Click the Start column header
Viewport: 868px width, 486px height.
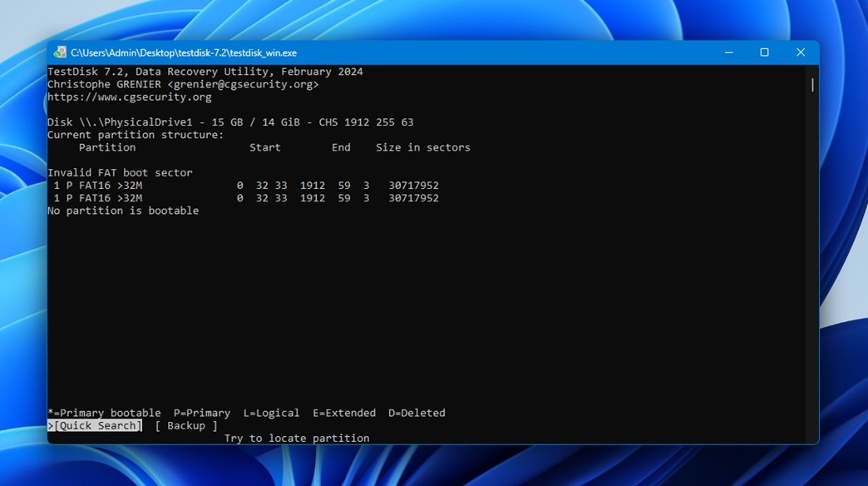264,147
